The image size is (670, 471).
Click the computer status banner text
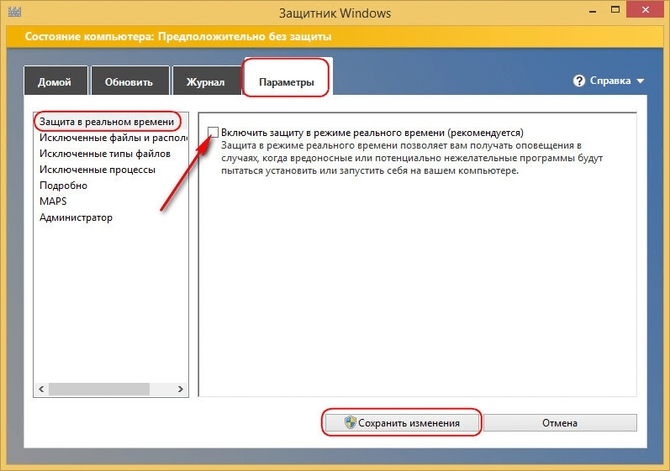(x=178, y=37)
